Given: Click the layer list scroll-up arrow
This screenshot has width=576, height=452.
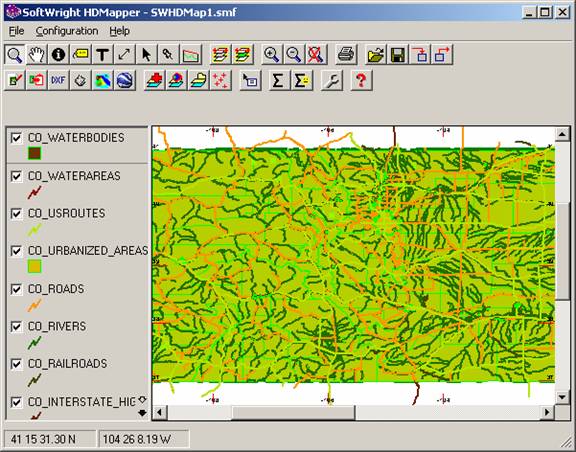Looking at the screenshot, I should (142, 400).
